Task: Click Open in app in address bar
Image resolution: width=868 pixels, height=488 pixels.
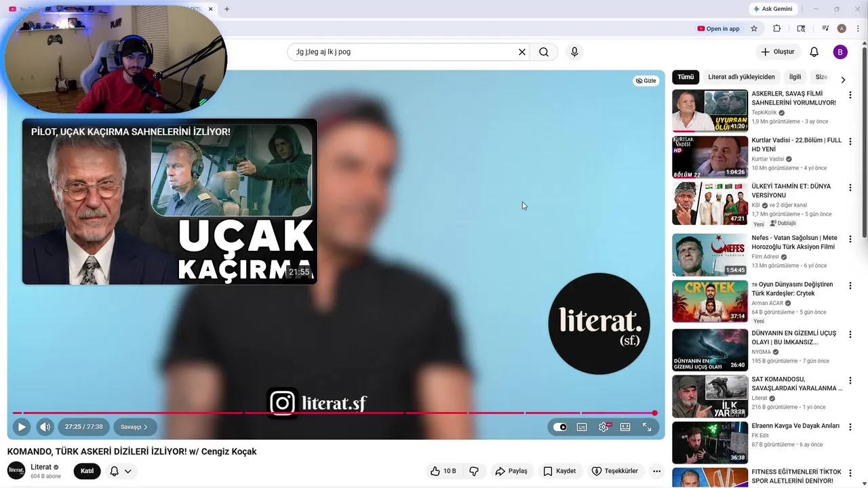Action: pos(718,28)
